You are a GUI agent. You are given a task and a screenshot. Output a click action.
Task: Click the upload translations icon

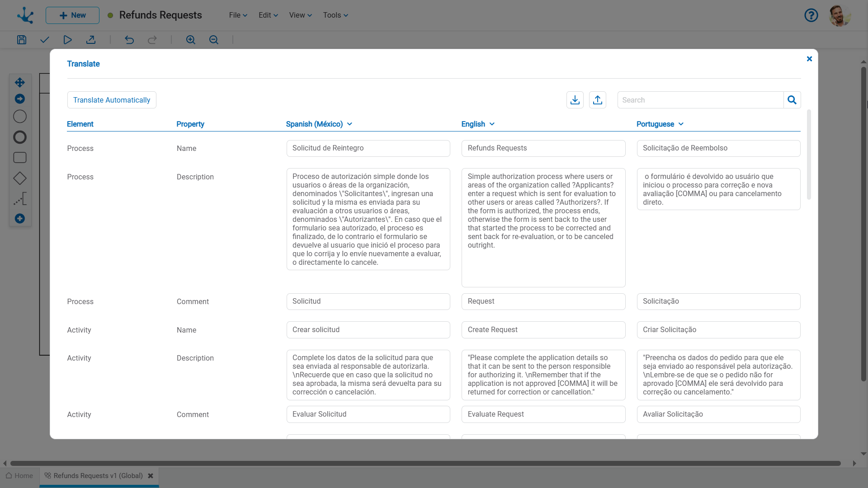pyautogui.click(x=597, y=100)
